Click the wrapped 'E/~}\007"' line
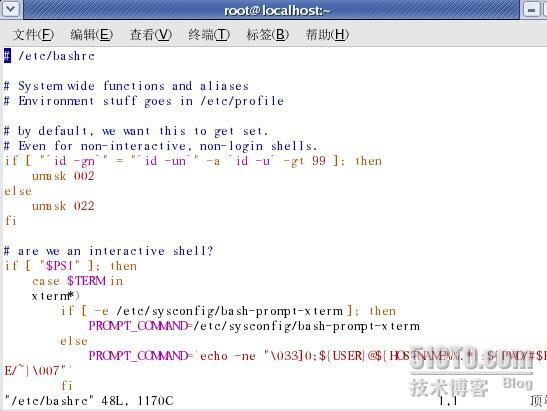 (38, 371)
